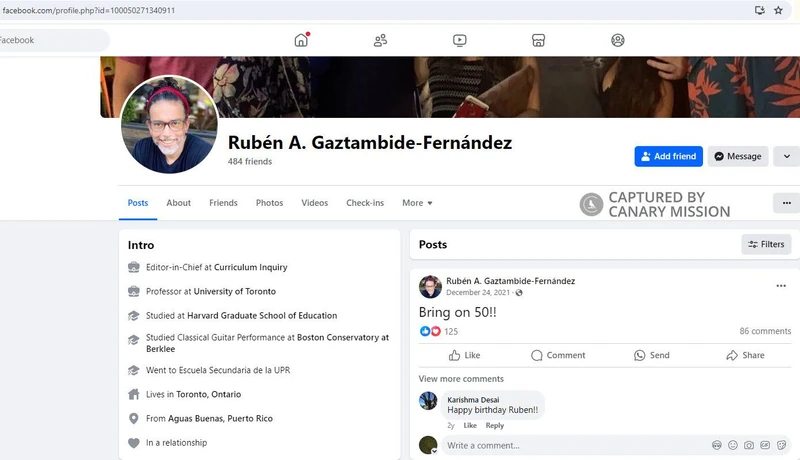Click the install app icon in address bar

pos(759,10)
